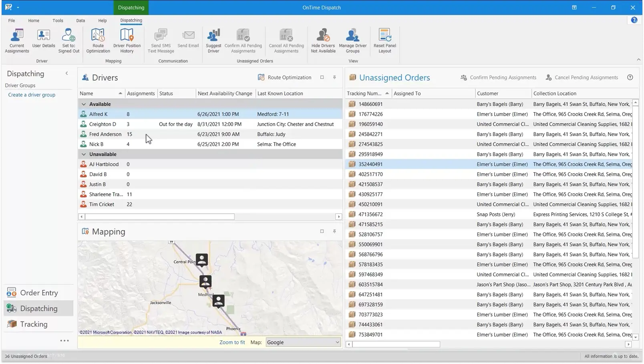The width and height of the screenshot is (644, 364).
Task: Open Manage Driver Groups
Action: click(x=352, y=40)
